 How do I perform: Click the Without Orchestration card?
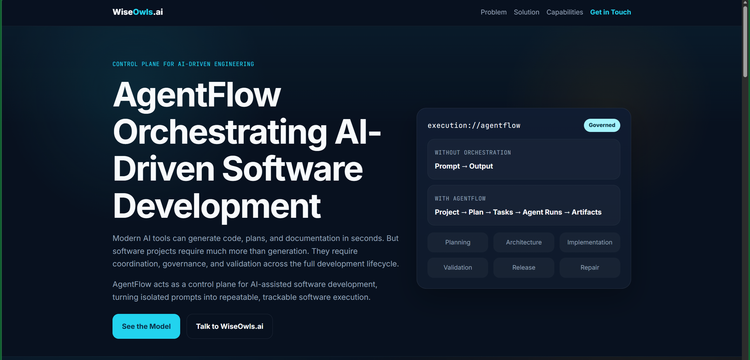pyautogui.click(x=524, y=159)
